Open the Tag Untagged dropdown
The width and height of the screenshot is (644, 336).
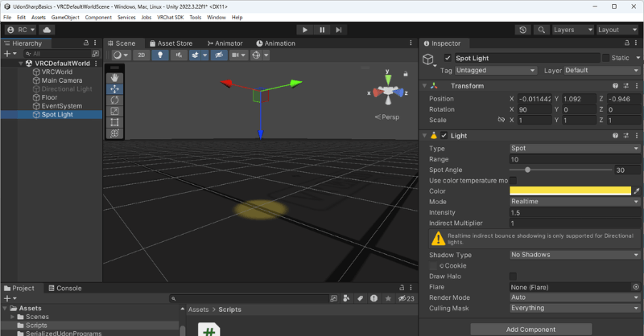point(495,71)
